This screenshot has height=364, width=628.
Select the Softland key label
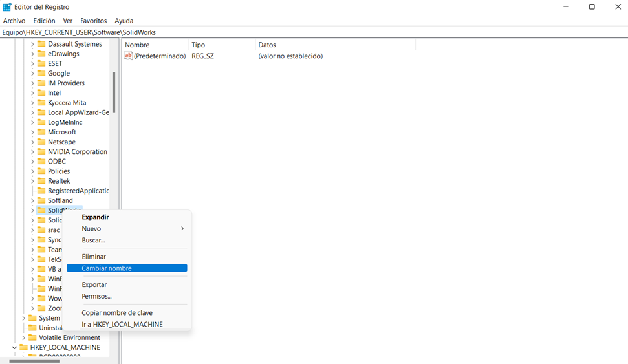61,200
